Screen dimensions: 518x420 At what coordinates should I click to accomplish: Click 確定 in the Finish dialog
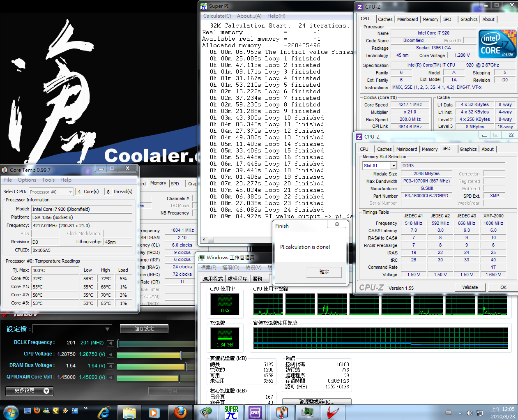pos(324,272)
